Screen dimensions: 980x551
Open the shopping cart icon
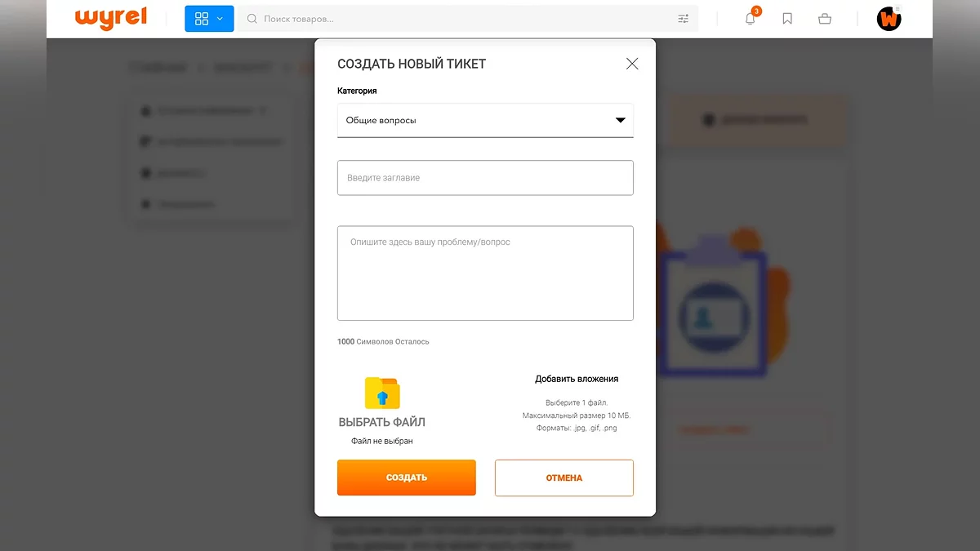point(825,19)
